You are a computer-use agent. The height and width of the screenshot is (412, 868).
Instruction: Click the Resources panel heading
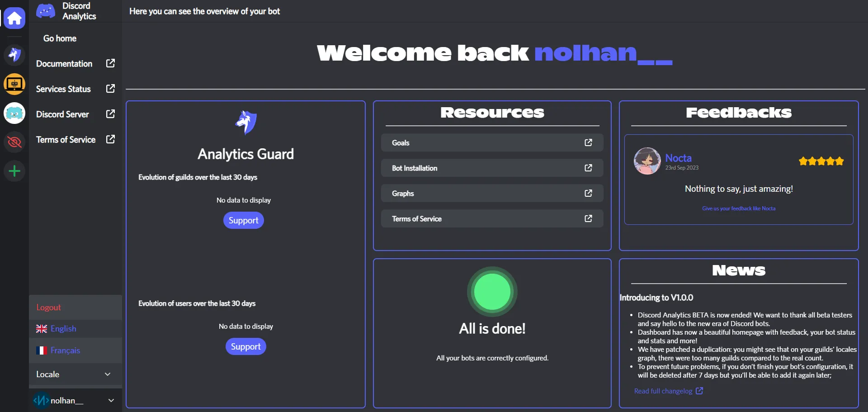[492, 113]
